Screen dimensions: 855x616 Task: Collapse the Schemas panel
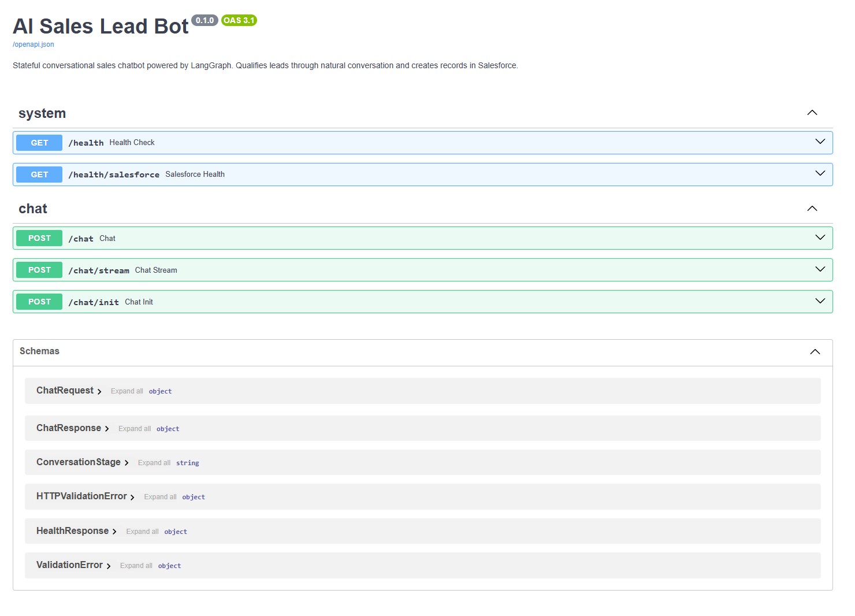tap(815, 352)
